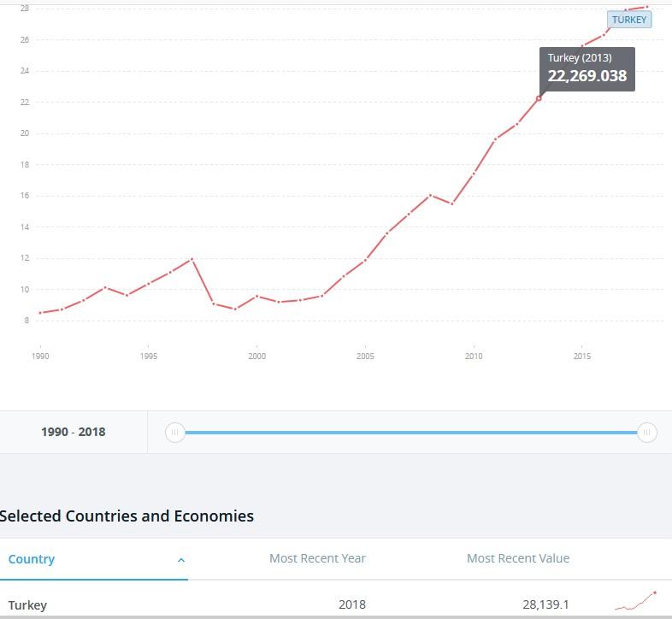Click the 2011 data point on line
This screenshot has height=619, width=672.
click(495, 139)
